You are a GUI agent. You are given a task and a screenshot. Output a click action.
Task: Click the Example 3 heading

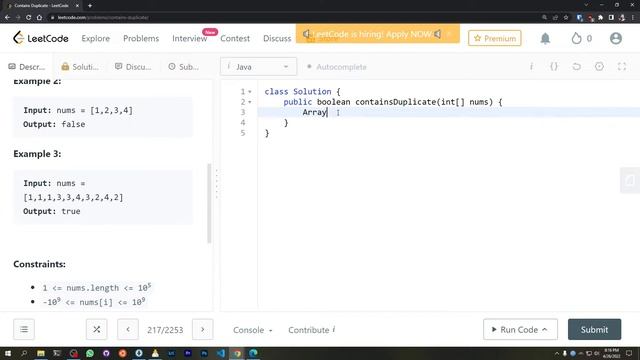coord(37,154)
